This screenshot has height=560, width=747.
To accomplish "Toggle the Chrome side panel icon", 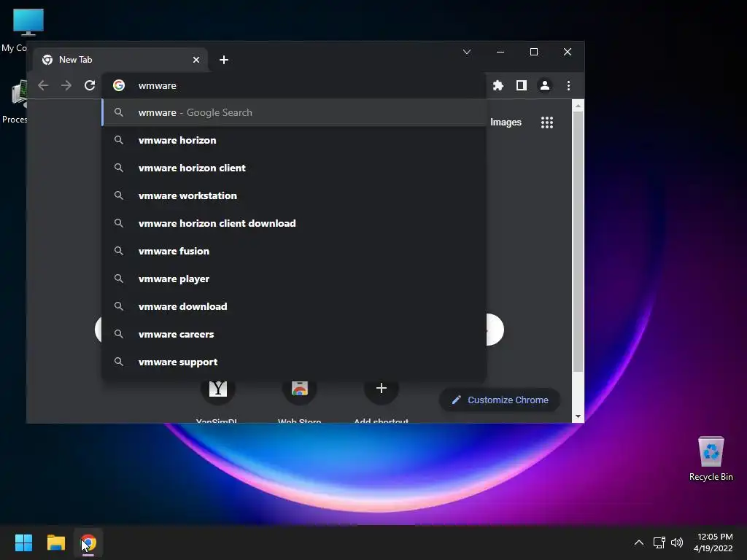I will coord(521,85).
